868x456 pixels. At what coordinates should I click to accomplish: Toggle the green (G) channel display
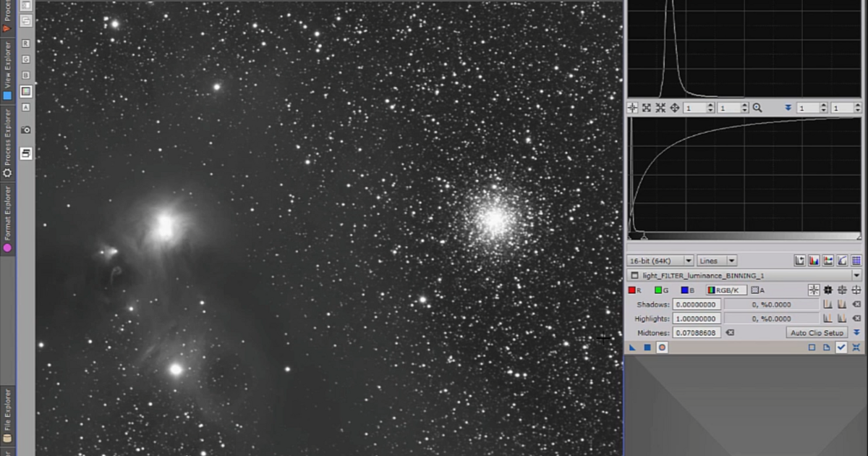[658, 290]
